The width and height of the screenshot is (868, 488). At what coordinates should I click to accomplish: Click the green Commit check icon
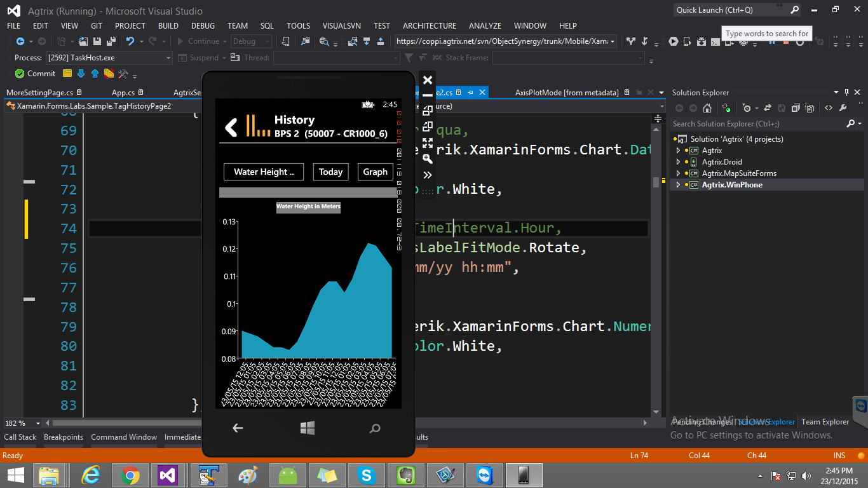(x=20, y=74)
